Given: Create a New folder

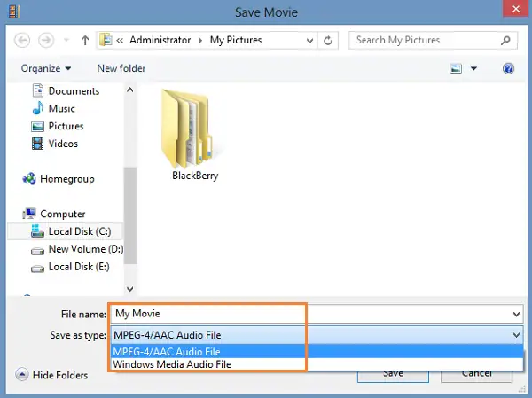Looking at the screenshot, I should [x=121, y=68].
